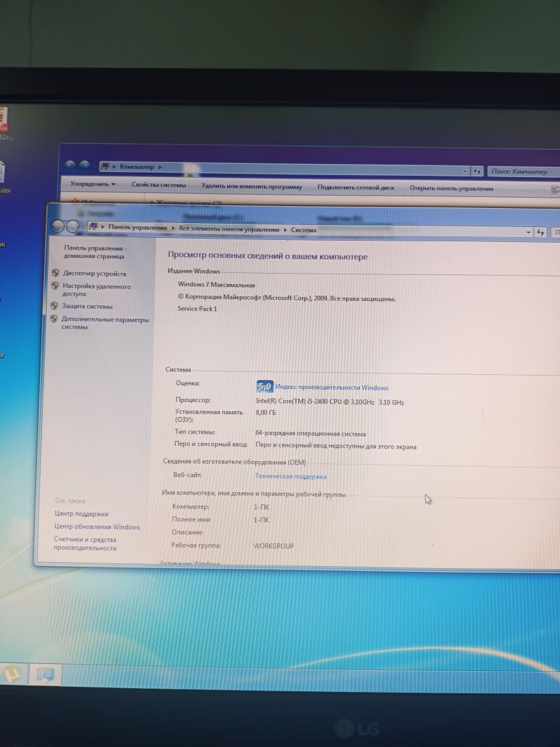Refresh the System window address bar
This screenshot has width=560, height=747.
click(x=540, y=233)
